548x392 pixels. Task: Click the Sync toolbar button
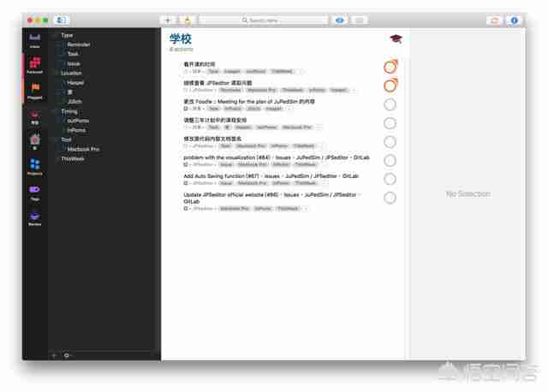(x=494, y=21)
